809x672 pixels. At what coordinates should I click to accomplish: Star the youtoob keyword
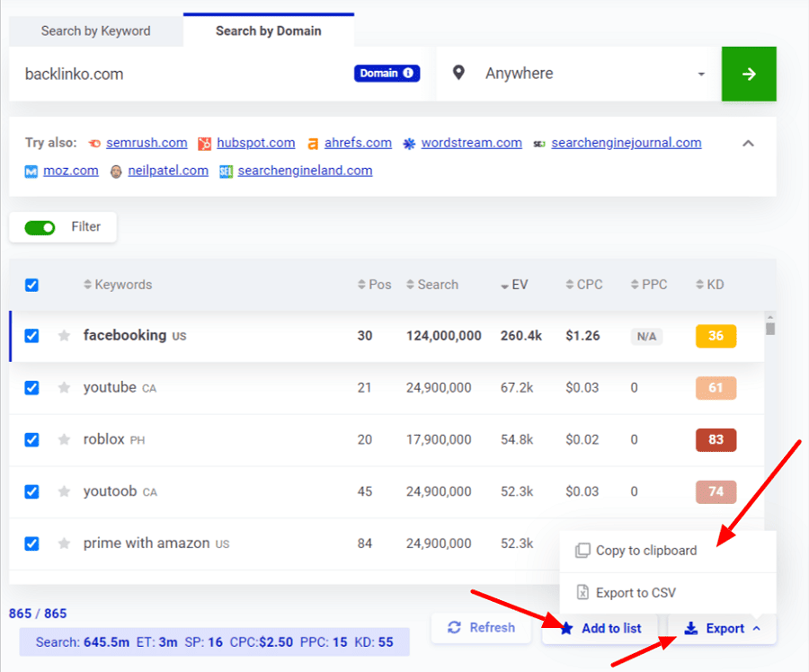coord(64,492)
